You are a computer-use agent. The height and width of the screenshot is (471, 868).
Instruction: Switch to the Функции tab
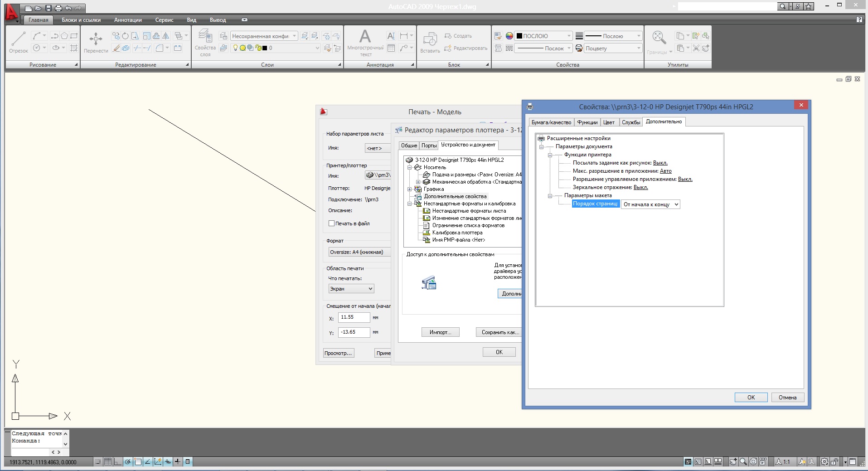click(x=587, y=122)
